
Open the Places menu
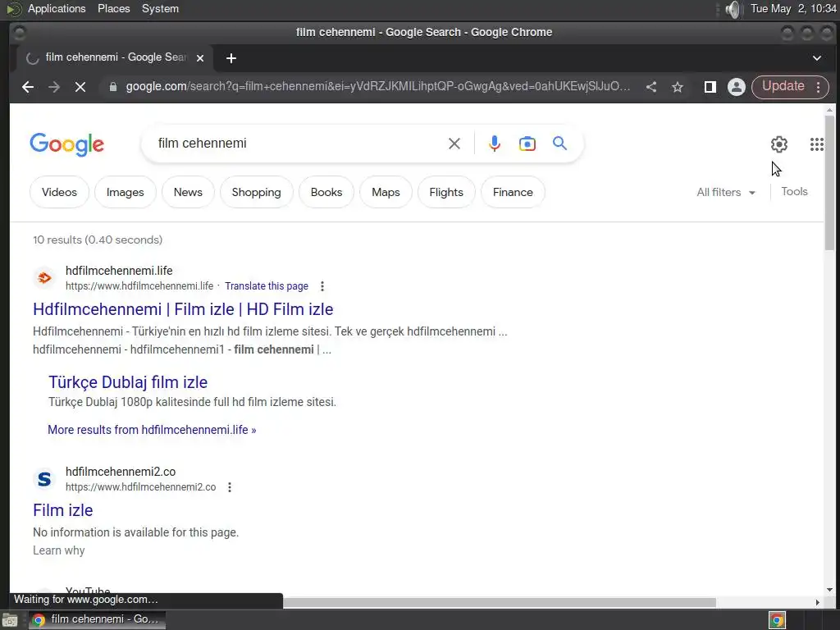113,8
